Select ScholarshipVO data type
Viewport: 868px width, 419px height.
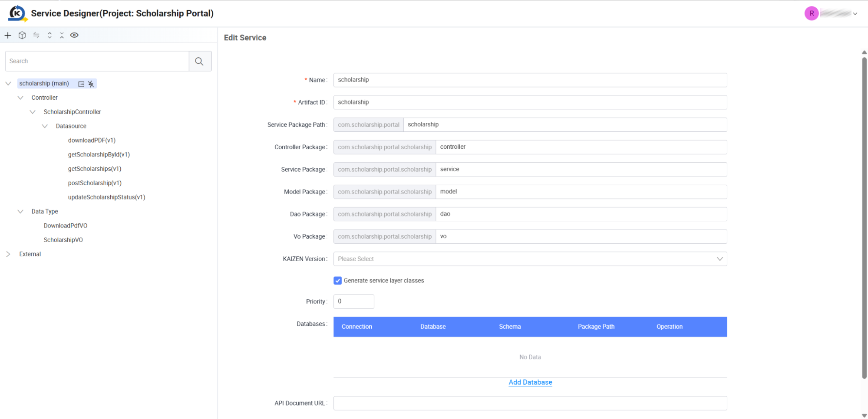(63, 240)
